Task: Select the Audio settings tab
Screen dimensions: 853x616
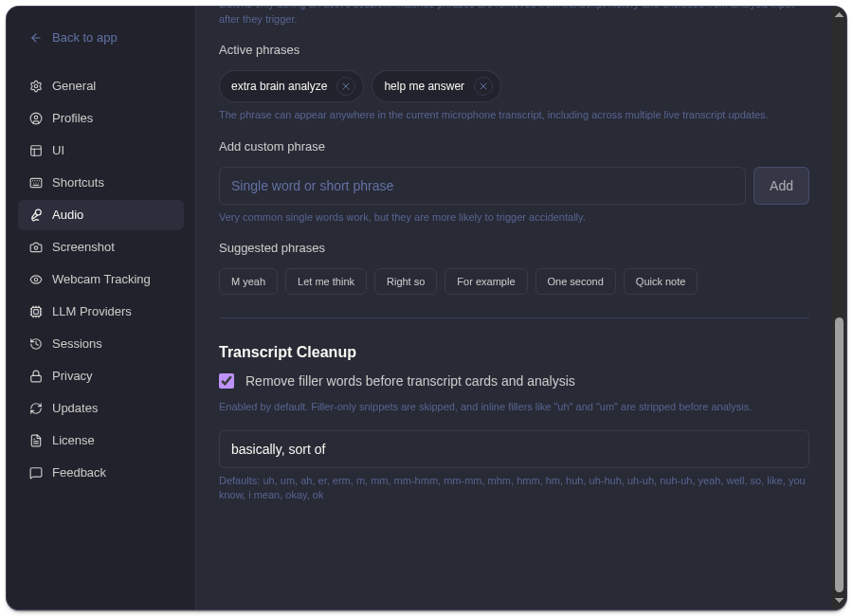Action: pos(101,215)
